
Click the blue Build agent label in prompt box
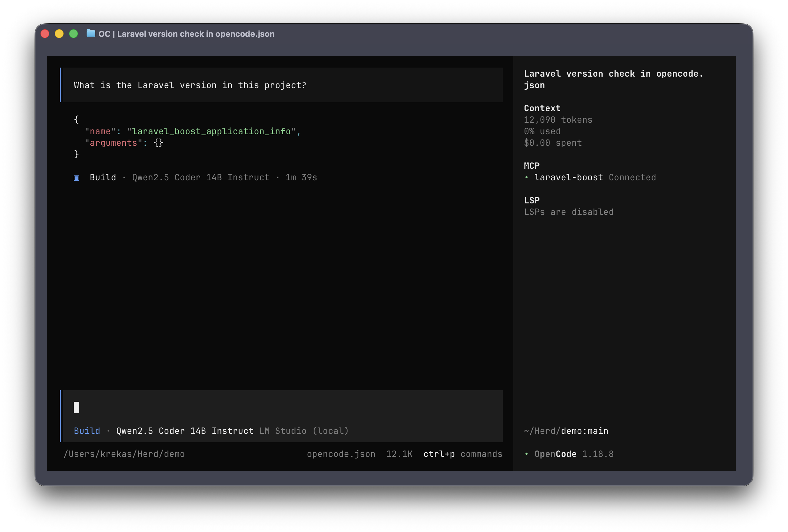tap(87, 431)
